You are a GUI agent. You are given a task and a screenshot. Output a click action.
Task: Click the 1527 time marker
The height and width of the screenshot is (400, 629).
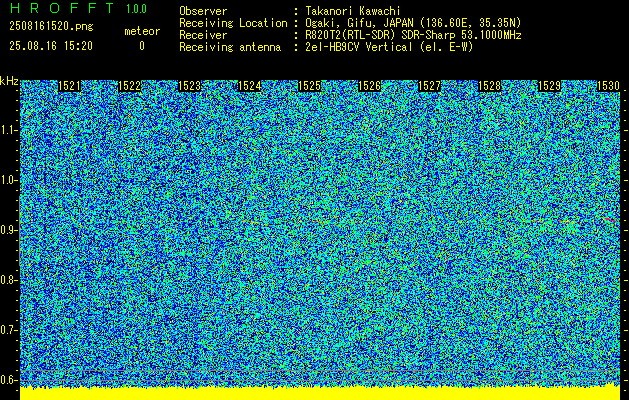[x=429, y=86]
